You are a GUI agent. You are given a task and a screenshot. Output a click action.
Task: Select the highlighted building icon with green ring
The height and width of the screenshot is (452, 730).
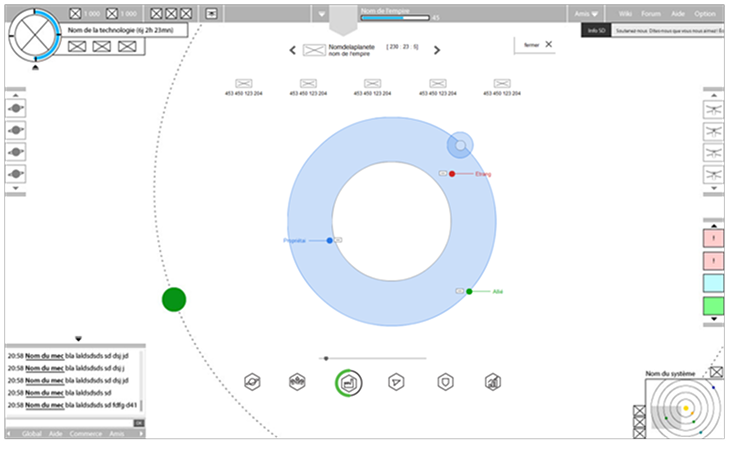pyautogui.click(x=348, y=381)
